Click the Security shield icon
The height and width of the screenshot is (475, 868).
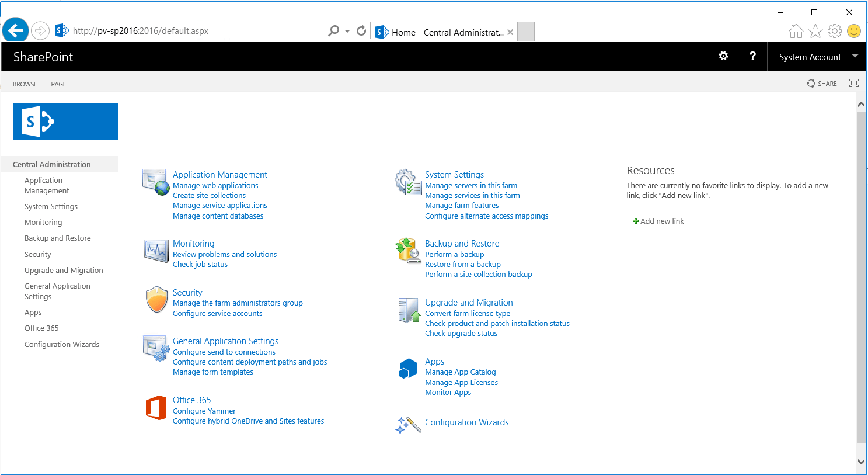coord(156,300)
